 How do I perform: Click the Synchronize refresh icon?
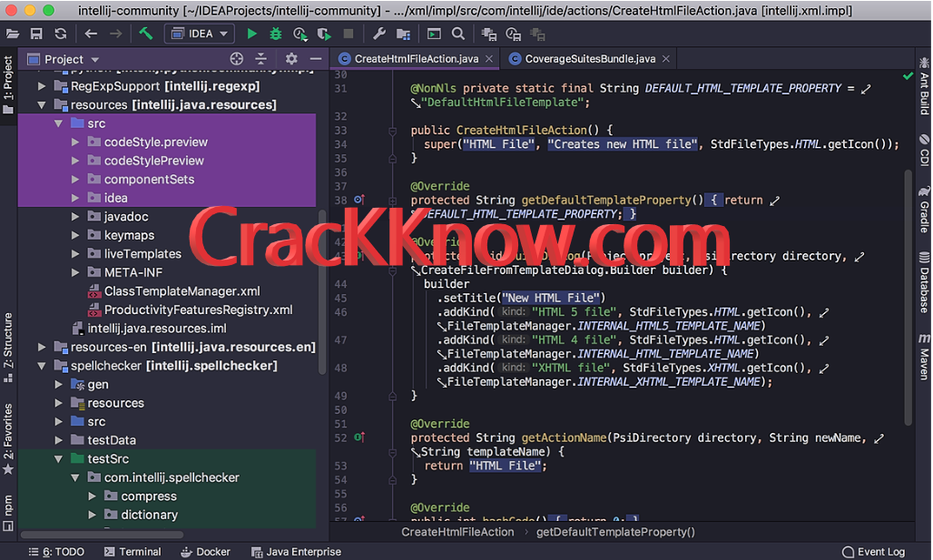point(61,34)
